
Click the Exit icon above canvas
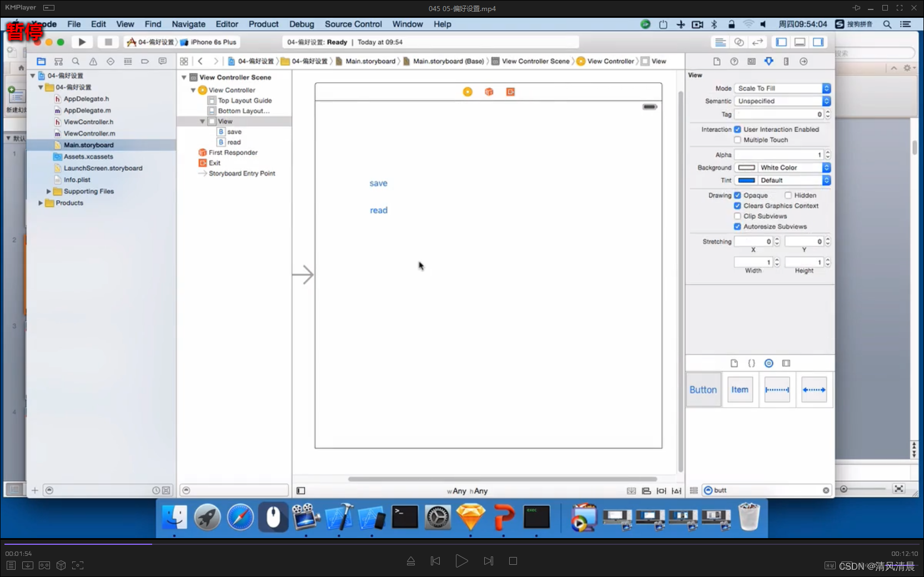511,92
